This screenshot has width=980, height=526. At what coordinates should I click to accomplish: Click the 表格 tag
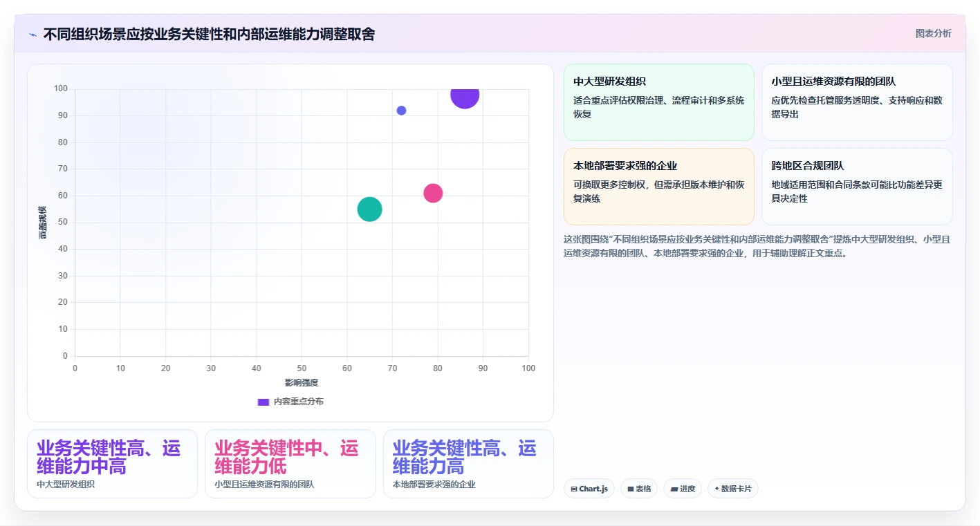click(x=639, y=489)
